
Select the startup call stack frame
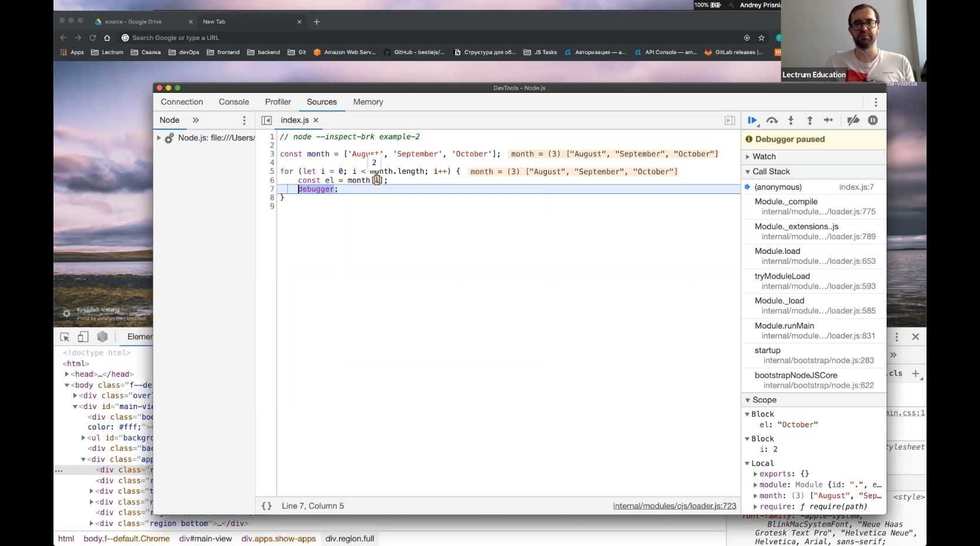(x=814, y=356)
